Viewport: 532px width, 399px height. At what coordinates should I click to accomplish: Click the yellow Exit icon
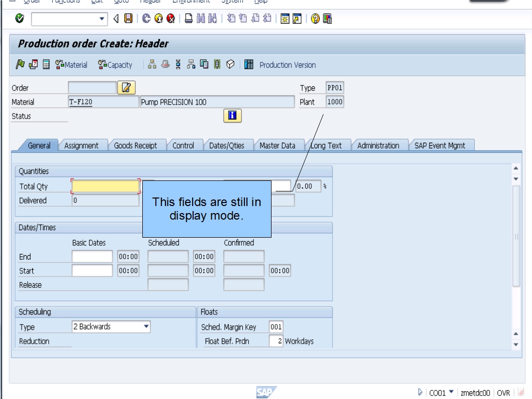click(x=158, y=18)
